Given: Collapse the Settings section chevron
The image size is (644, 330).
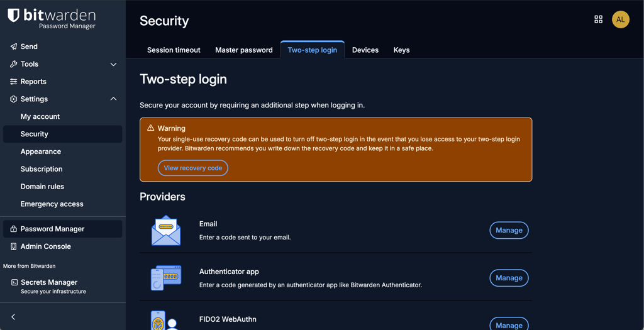Looking at the screenshot, I should (x=113, y=99).
